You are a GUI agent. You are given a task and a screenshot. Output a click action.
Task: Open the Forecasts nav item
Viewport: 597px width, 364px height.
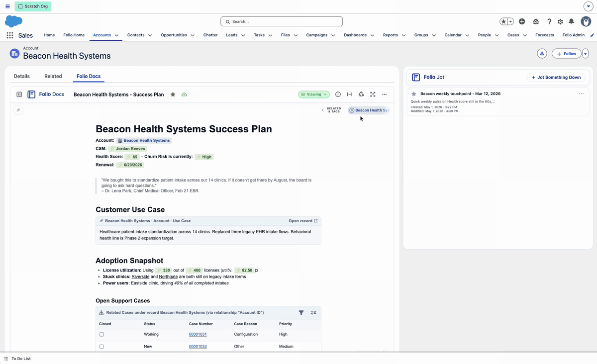545,35
